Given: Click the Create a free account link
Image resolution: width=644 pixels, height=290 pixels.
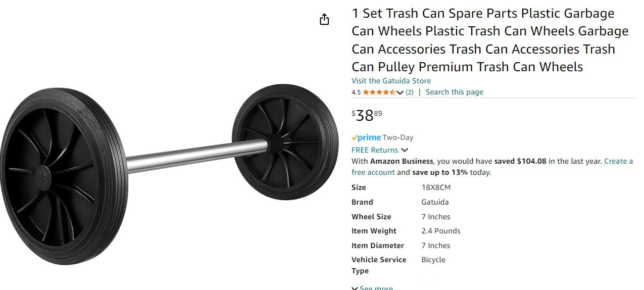Looking at the screenshot, I should click(x=618, y=161).
